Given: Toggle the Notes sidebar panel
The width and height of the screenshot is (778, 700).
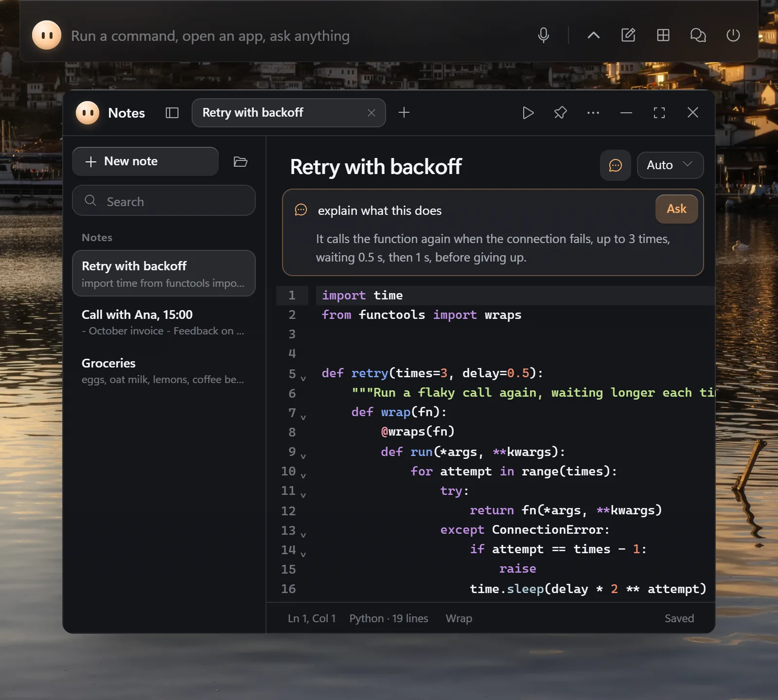Looking at the screenshot, I should coord(172,113).
